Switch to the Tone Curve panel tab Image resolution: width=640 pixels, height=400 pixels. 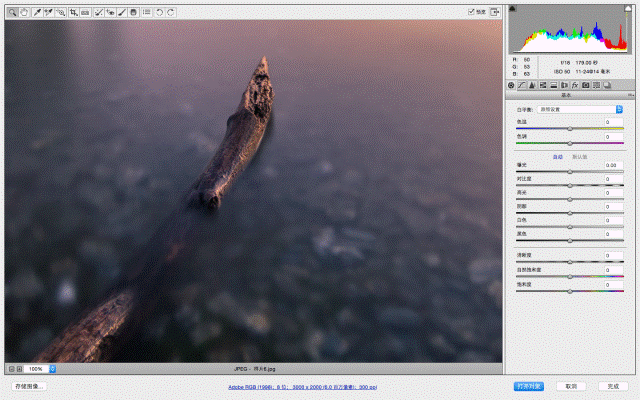[521, 86]
